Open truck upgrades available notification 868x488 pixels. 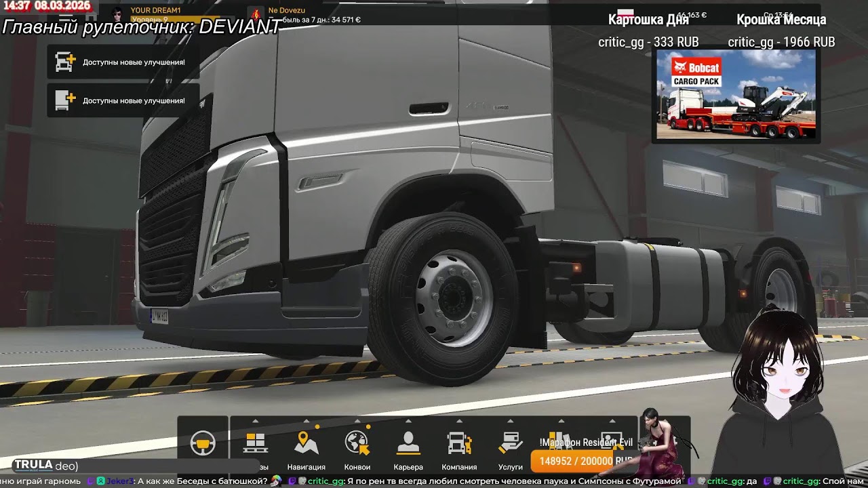tap(123, 62)
